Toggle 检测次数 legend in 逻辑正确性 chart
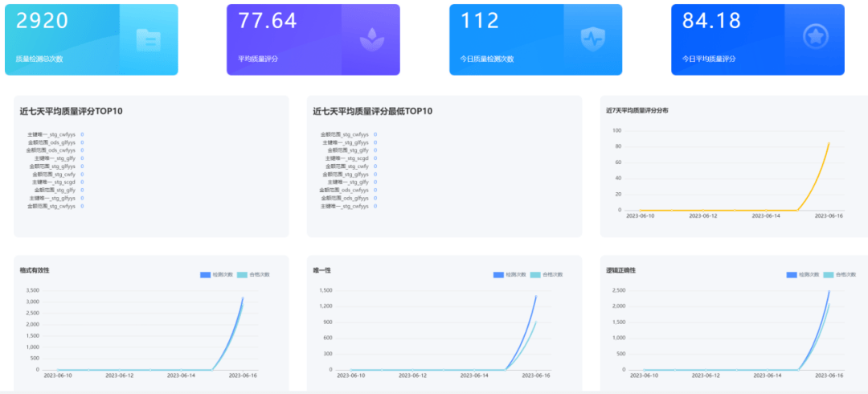Viewport: 868px width, 394px height. (800, 275)
